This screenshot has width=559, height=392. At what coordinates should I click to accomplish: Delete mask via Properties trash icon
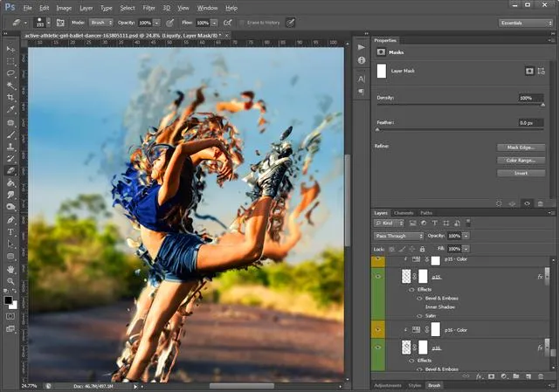point(541,203)
